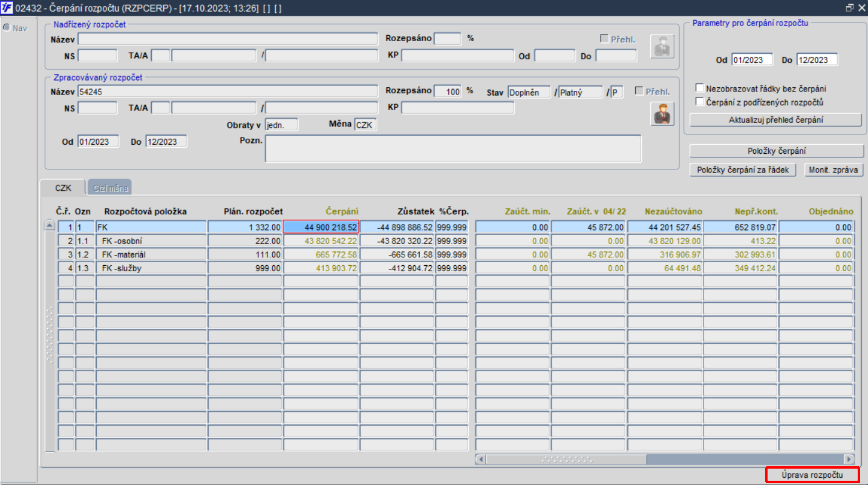This screenshot has width=868, height=485.
Task: Switch to the CZK tab
Action: 64,188
